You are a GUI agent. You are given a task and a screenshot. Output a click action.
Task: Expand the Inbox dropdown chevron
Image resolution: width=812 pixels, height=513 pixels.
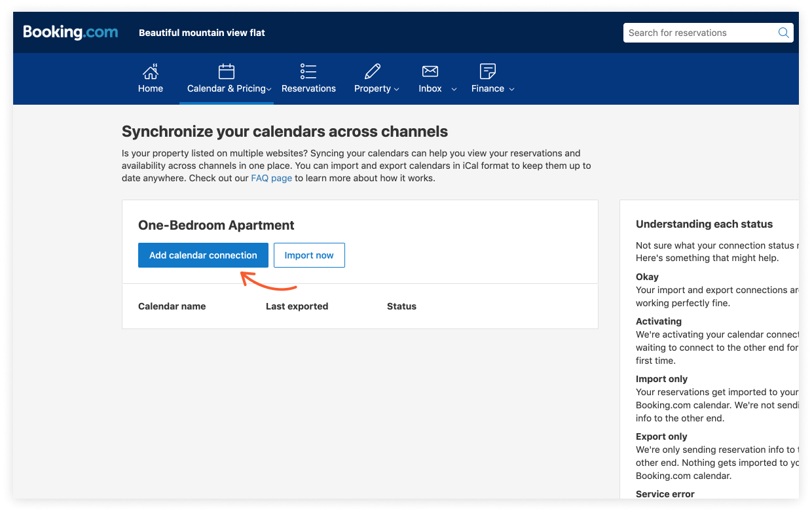tap(454, 89)
